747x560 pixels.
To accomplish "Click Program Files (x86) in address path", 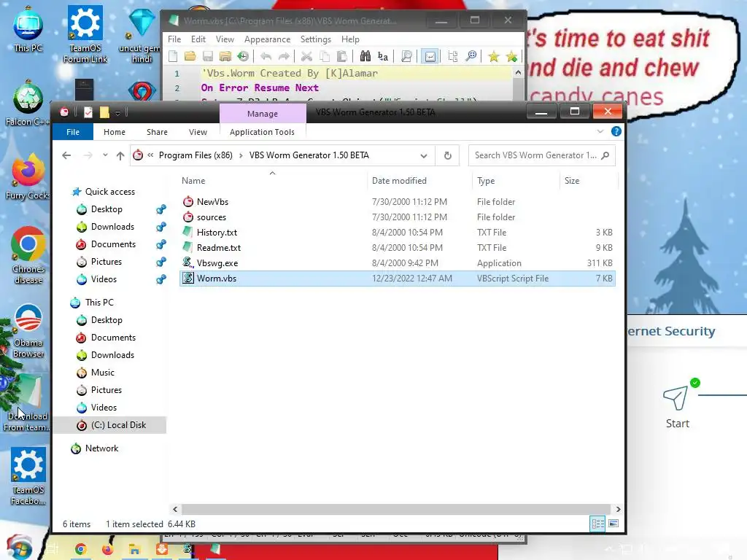I will (x=196, y=155).
